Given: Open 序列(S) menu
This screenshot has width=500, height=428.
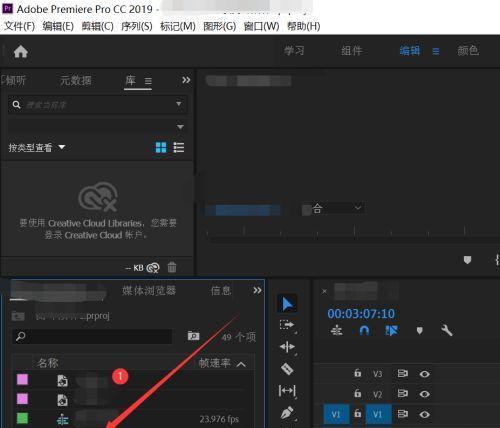Looking at the screenshot, I should [x=137, y=26].
